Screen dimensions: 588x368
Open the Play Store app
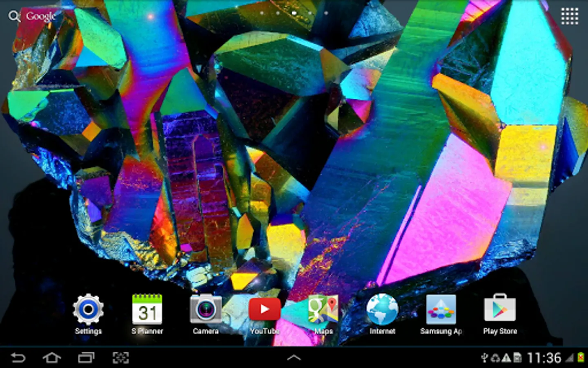tap(500, 314)
